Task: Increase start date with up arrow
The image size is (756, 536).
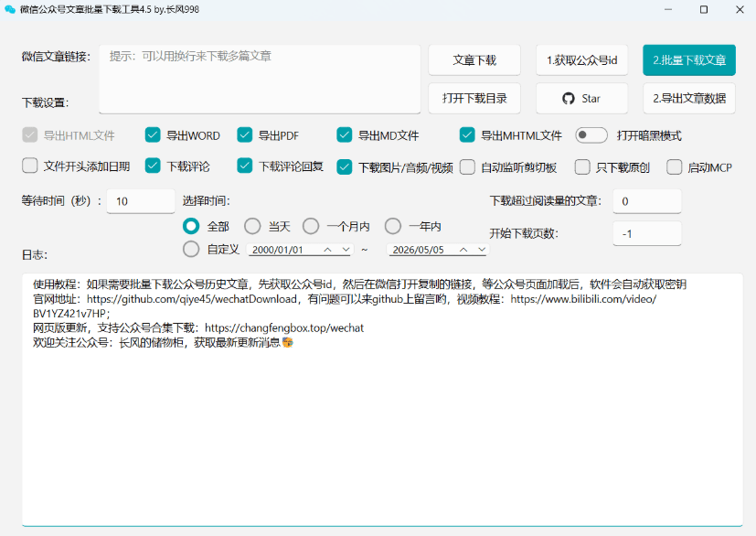Action: [x=328, y=250]
